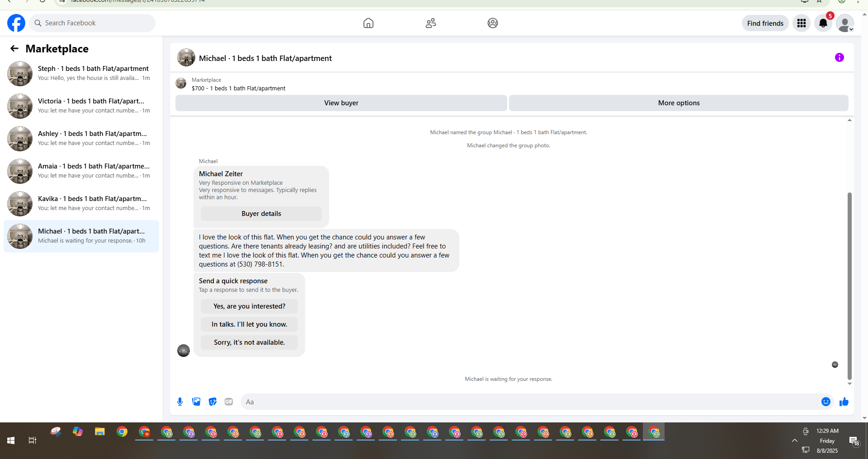
Task: Open the Windows notification center
Action: pos(854,441)
